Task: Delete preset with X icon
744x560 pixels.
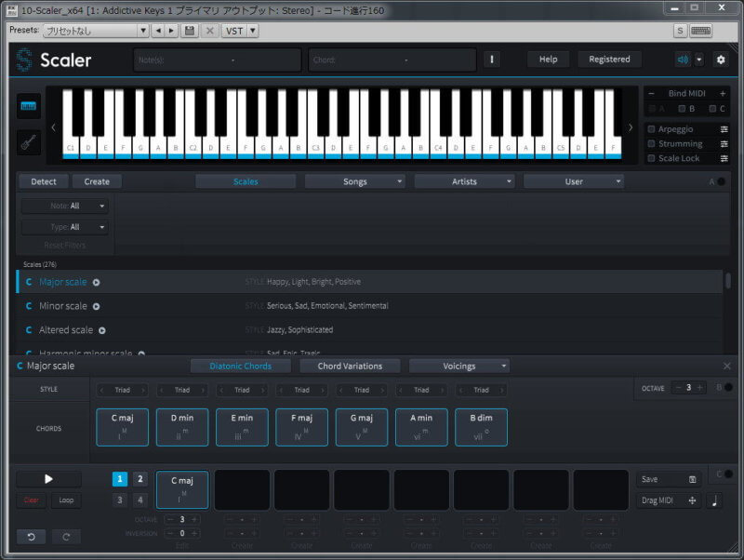Action: click(210, 31)
